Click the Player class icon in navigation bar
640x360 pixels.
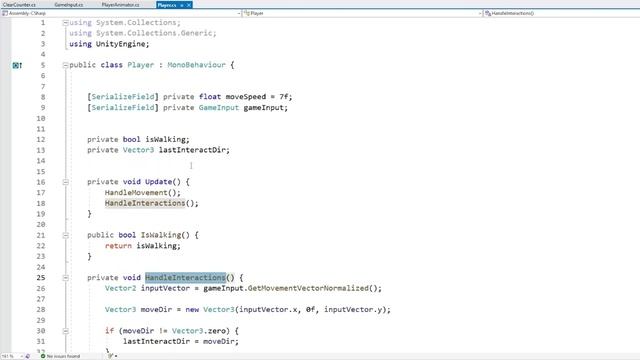247,13
